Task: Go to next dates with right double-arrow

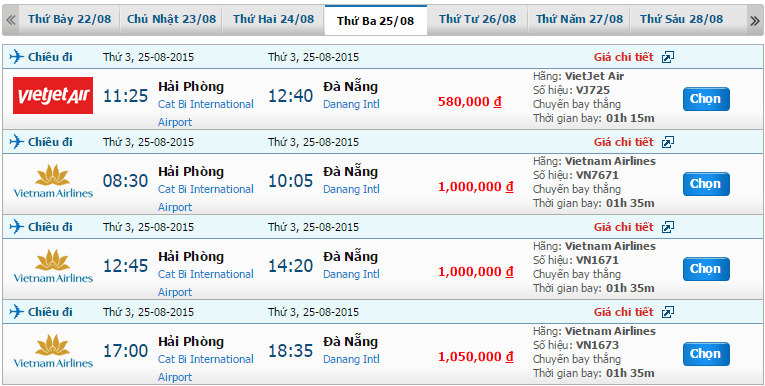Action: click(754, 20)
